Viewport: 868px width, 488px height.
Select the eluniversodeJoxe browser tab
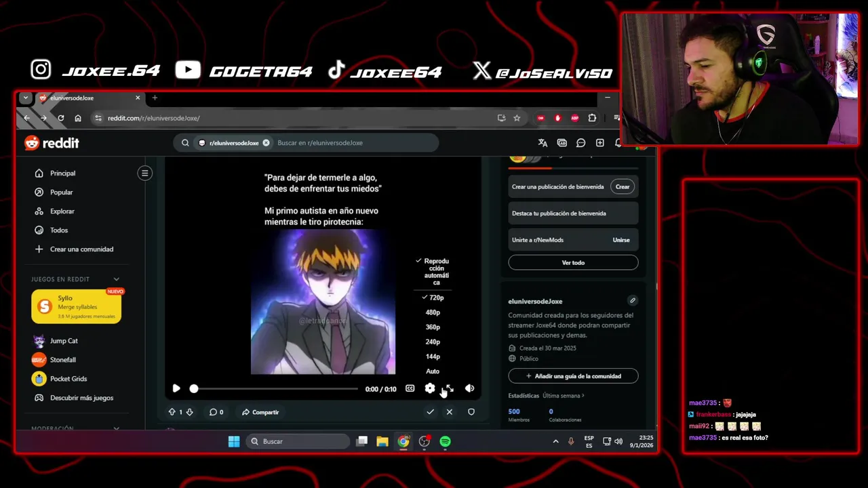coord(89,98)
